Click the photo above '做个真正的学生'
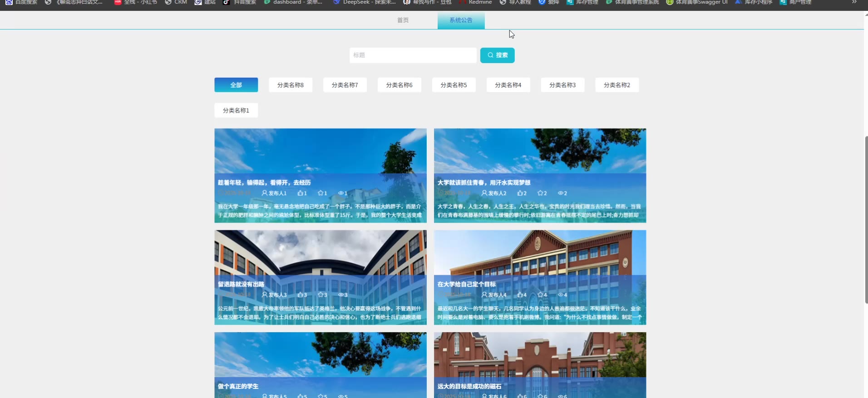868x398 pixels. [321, 354]
